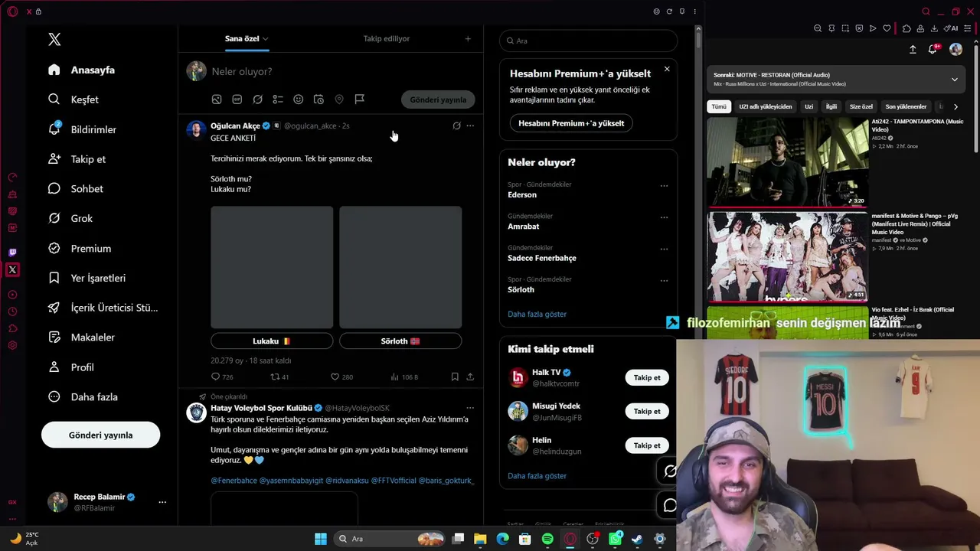Open the Windows Start menu
The height and width of the screenshot is (551, 980).
(x=321, y=539)
